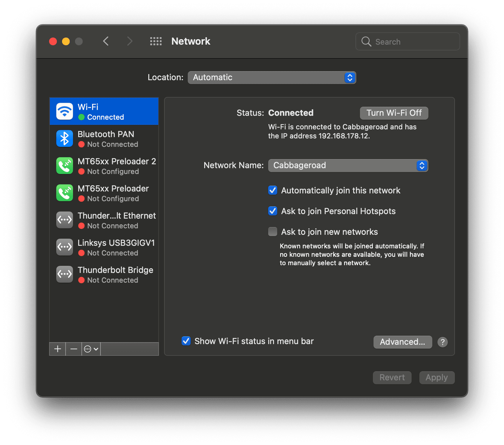Uncheck Automatically join this network

point(272,190)
